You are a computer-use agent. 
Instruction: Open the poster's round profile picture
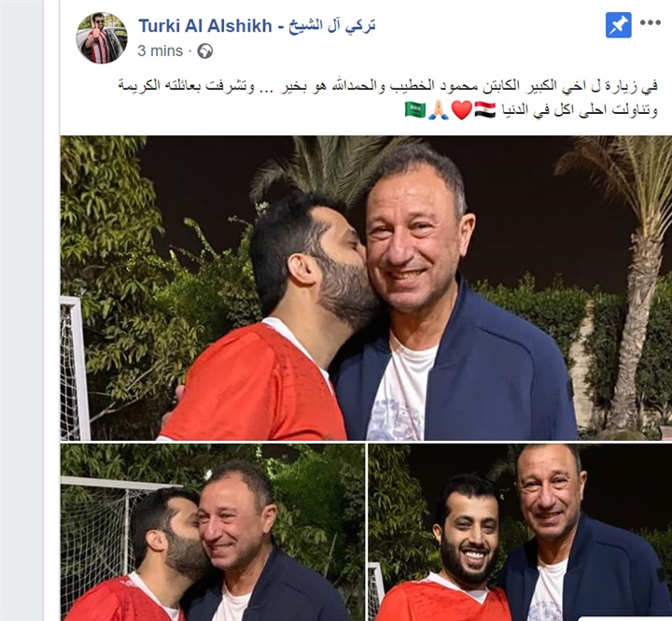[x=102, y=38]
